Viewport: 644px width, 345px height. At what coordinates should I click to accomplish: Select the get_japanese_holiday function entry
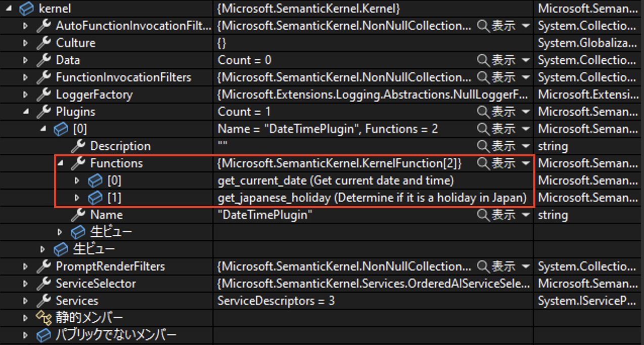354,197
